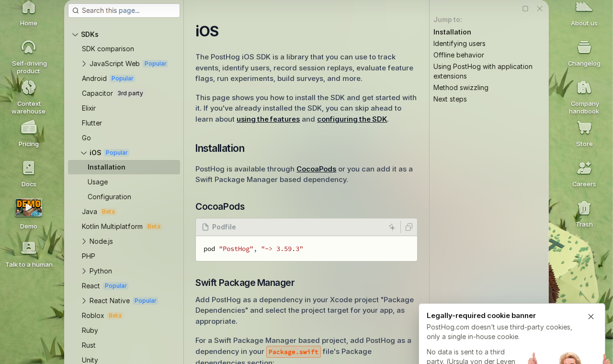Collapse the SDKs section
613x364 pixels.
pyautogui.click(x=75, y=34)
